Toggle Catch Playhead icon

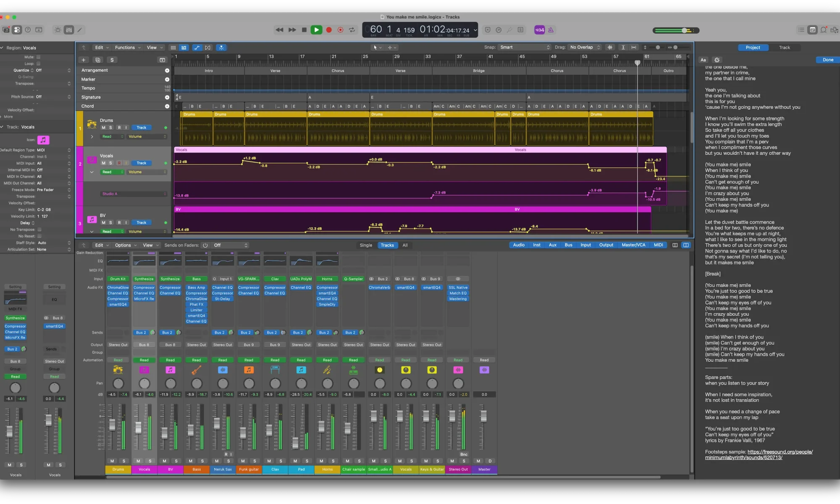click(221, 47)
